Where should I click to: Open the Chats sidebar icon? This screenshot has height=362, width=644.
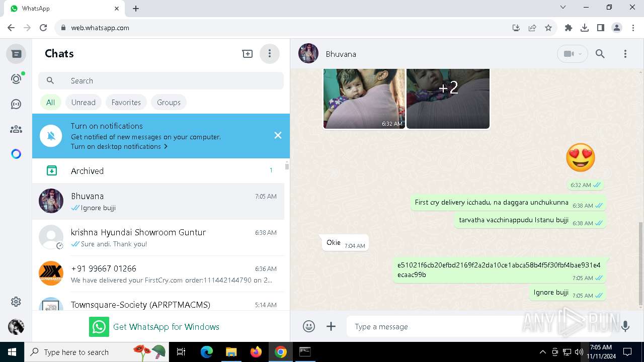tap(16, 53)
